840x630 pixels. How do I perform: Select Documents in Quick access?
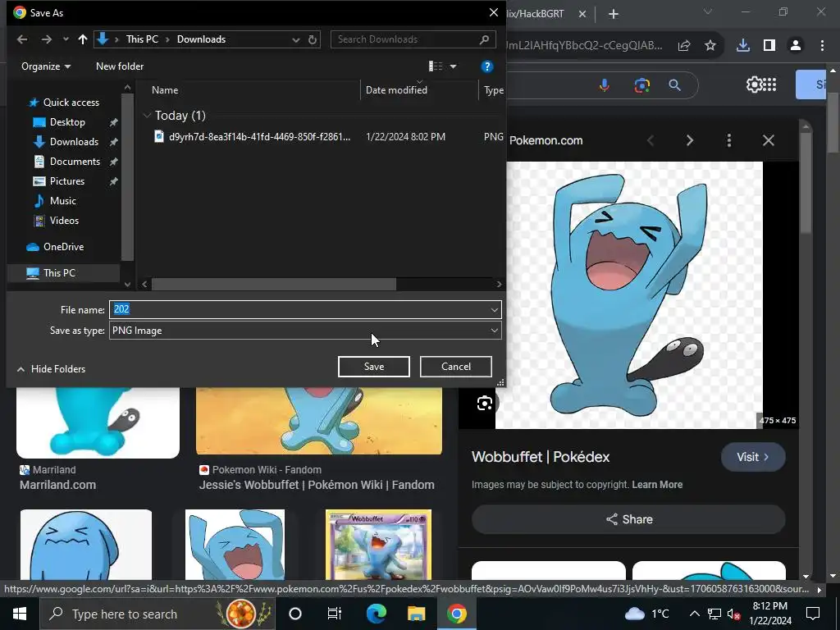point(75,162)
